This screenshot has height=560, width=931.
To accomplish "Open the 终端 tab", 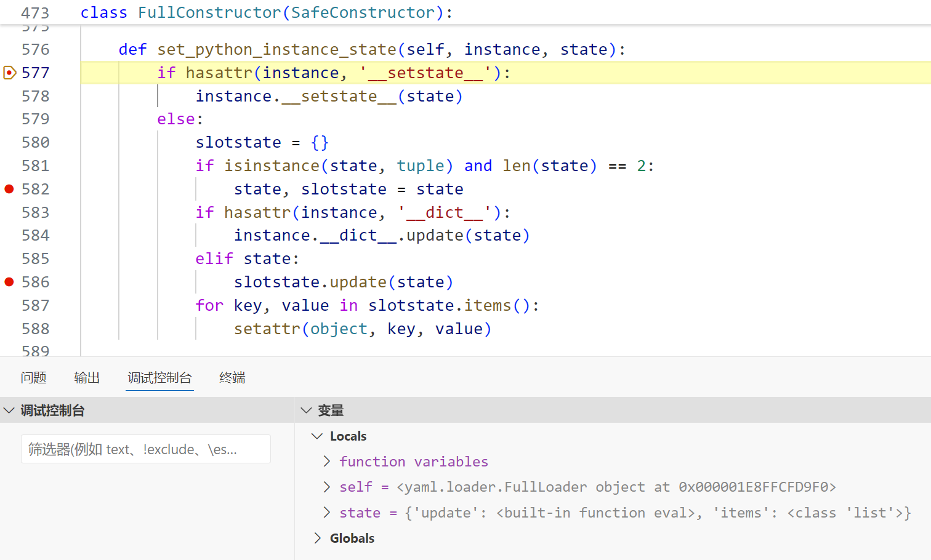I will coord(232,378).
